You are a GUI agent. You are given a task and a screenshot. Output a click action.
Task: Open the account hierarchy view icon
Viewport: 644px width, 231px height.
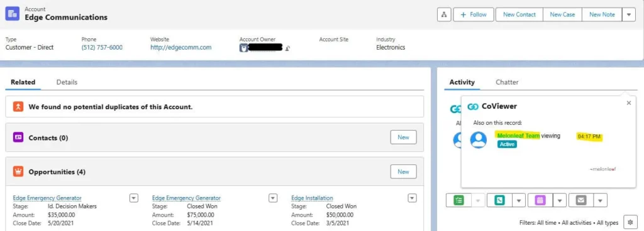coord(443,14)
